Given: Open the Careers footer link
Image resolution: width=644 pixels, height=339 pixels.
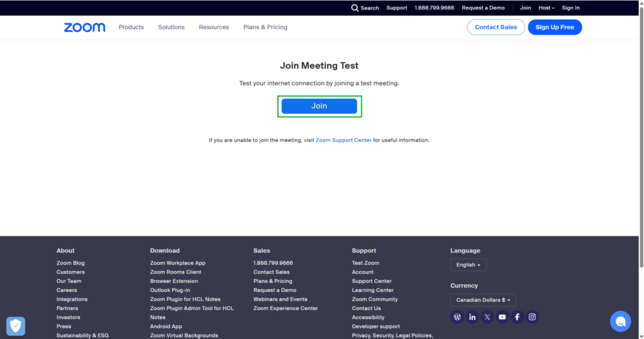Looking at the screenshot, I should pos(67,290).
